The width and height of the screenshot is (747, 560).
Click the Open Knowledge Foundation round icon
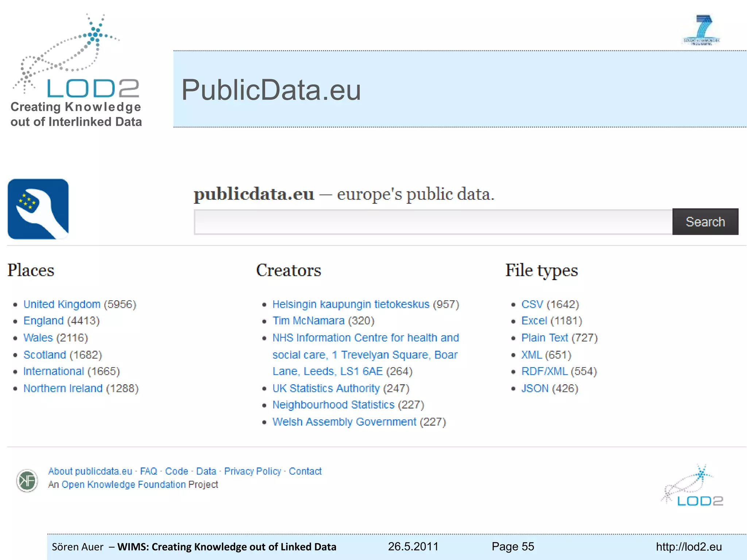click(x=27, y=481)
